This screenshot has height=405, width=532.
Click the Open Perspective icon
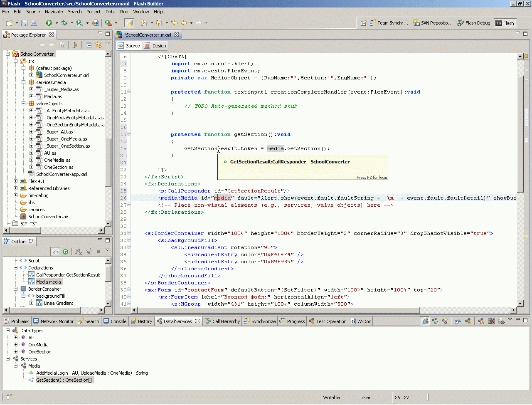pyautogui.click(x=363, y=23)
